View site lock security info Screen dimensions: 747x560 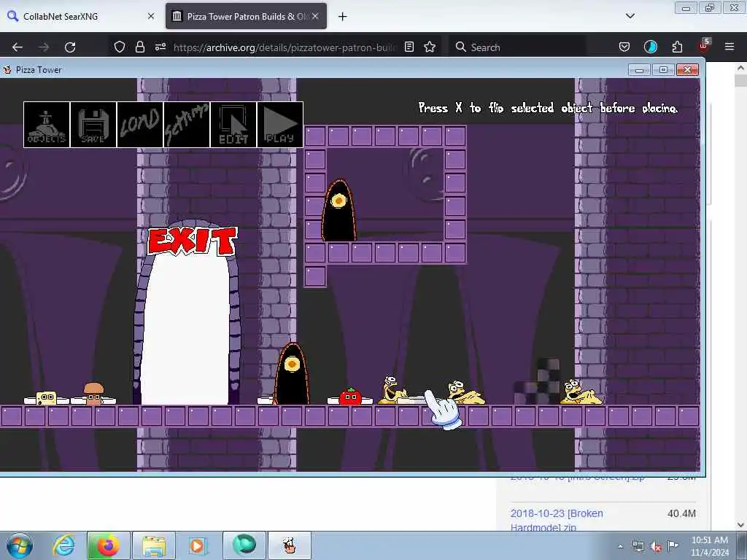139,47
